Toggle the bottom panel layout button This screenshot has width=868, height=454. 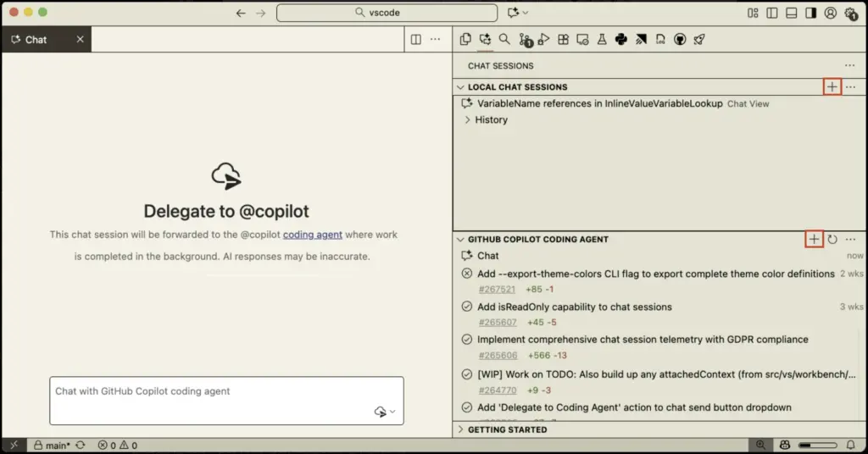tap(791, 13)
